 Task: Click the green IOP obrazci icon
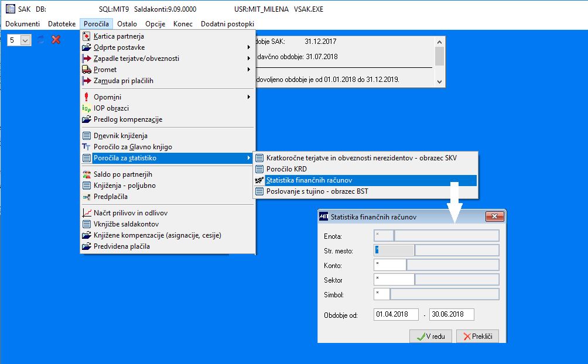(87, 108)
